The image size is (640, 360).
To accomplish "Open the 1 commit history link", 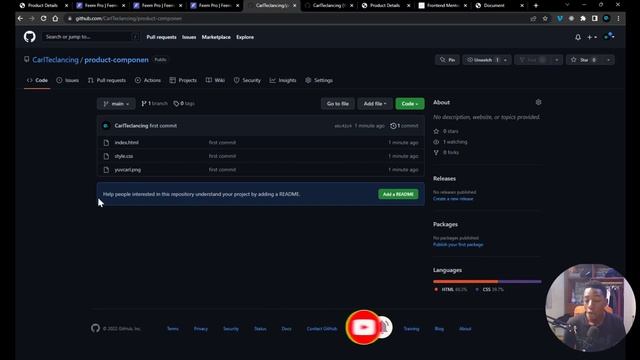I will click(404, 126).
